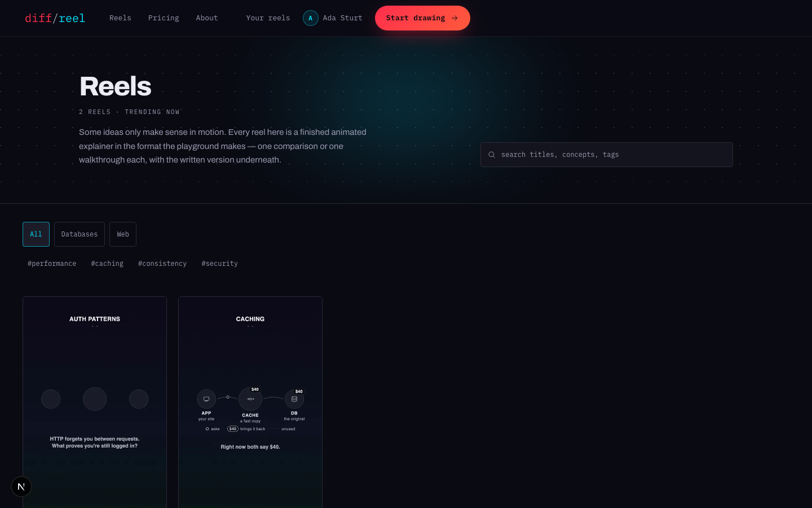Click the magnifier search icon
Image resolution: width=812 pixels, height=508 pixels.
[x=492, y=155]
